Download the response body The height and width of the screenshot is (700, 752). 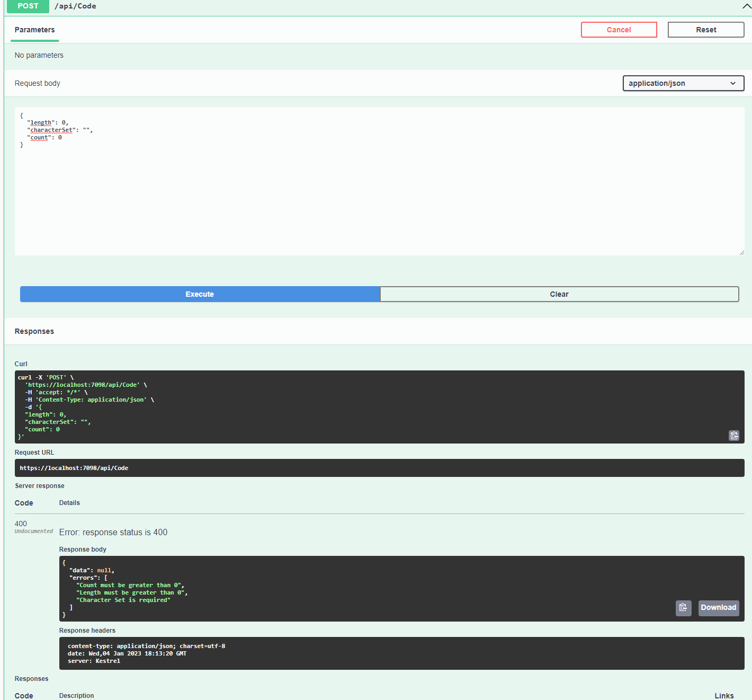pos(719,608)
